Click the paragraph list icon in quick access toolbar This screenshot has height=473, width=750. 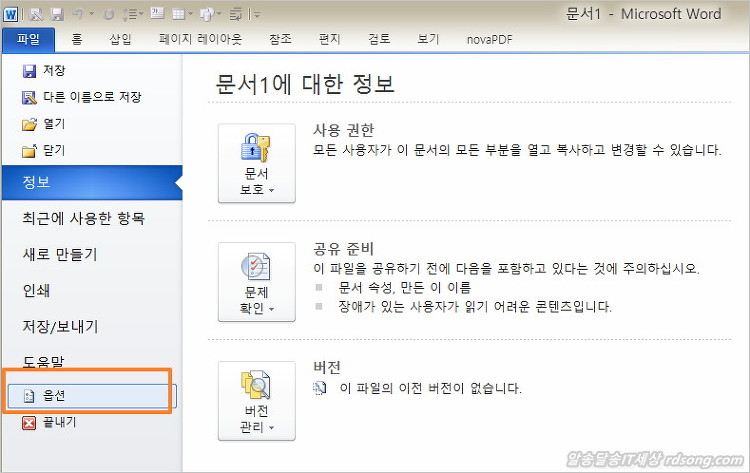coord(236,15)
